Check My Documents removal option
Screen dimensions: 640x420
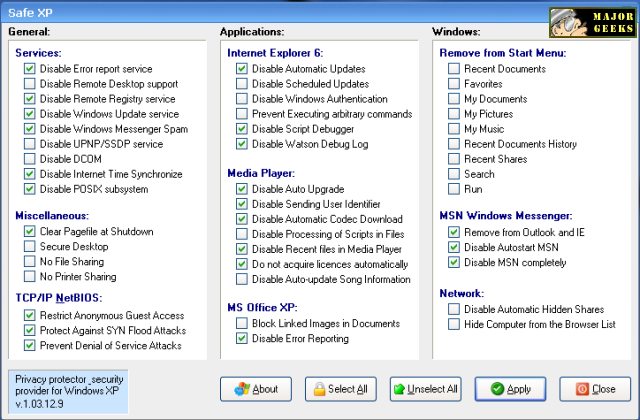[454, 99]
